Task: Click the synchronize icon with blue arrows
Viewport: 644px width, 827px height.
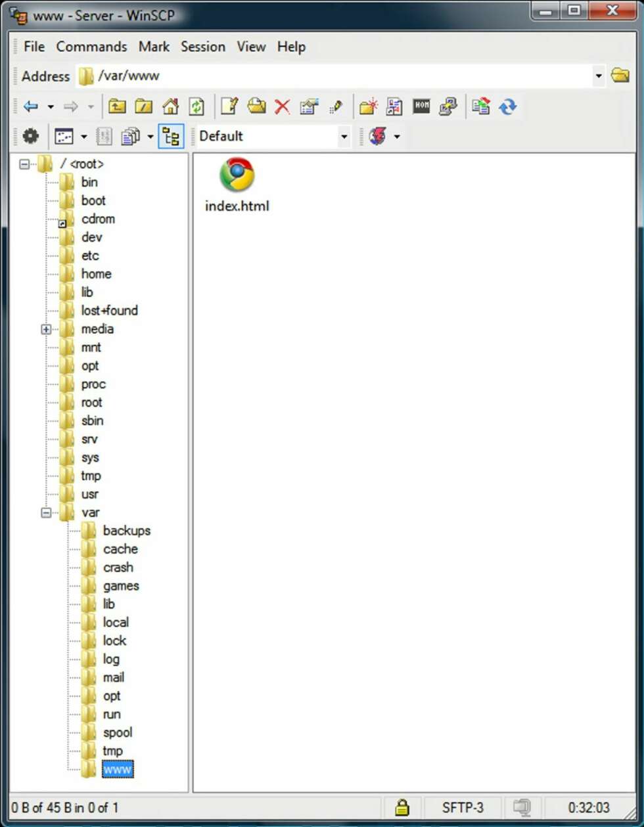Action: click(507, 106)
